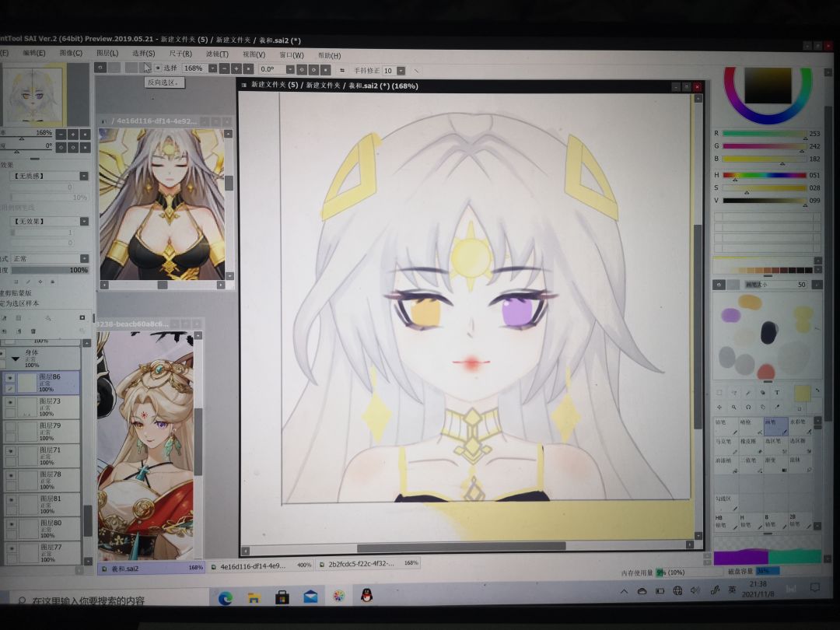This screenshot has height=630, width=840.
Task: Switch to the 2b2fcdc5-f22c-4f32 document tab
Action: [367, 564]
